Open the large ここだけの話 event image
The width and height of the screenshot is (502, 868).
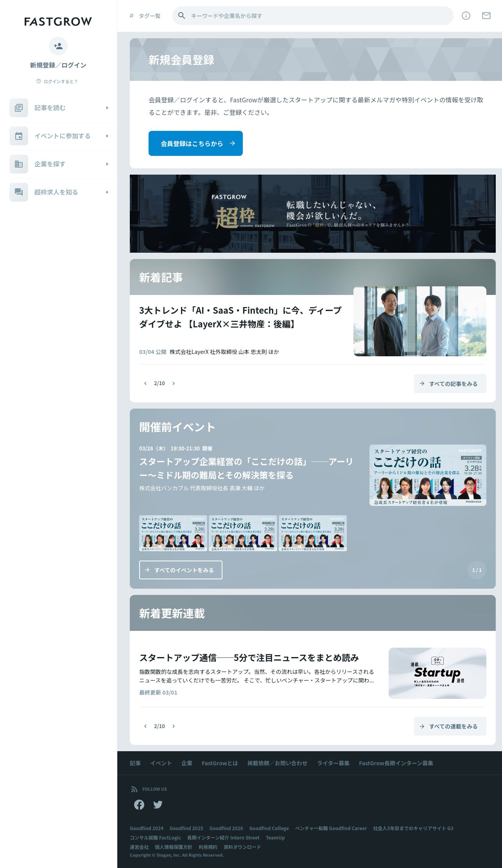pos(428,475)
